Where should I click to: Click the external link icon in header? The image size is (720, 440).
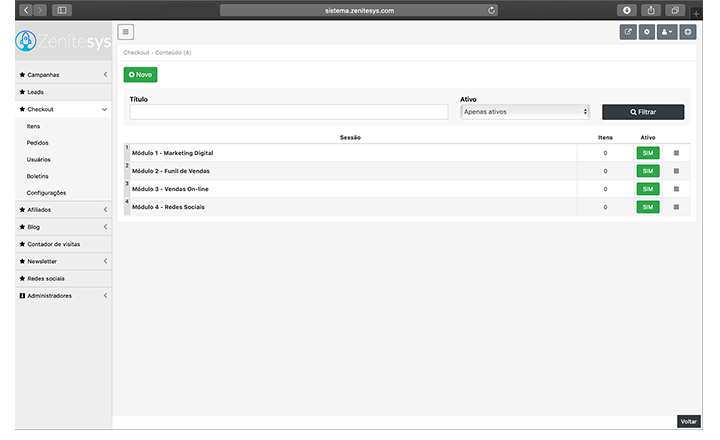coord(628,32)
